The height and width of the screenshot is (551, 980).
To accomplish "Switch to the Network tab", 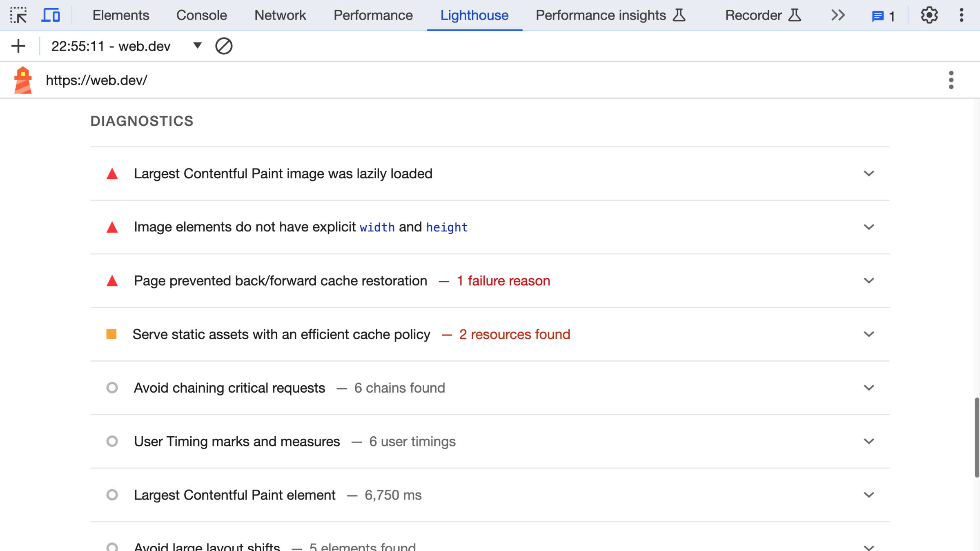I will (x=280, y=15).
